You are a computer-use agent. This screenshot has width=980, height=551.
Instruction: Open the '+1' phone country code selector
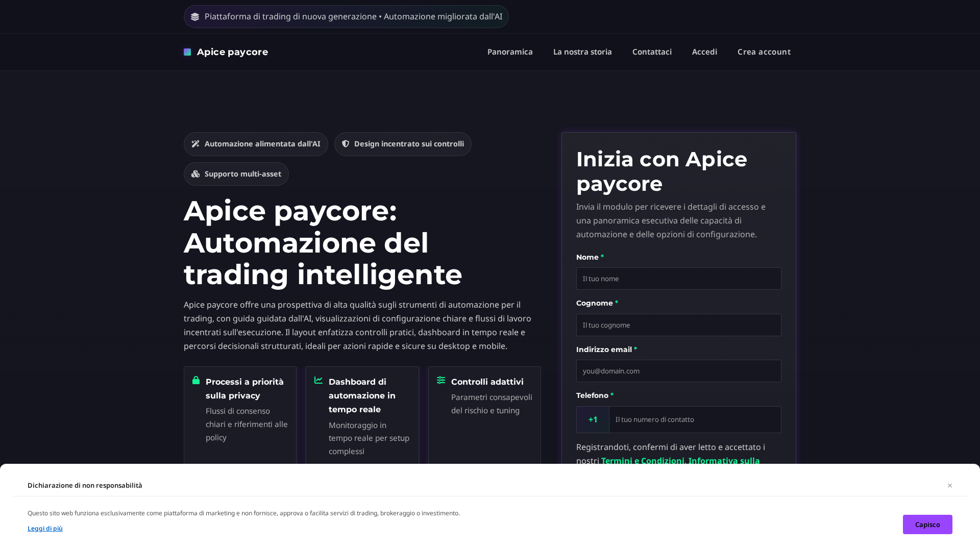pos(592,419)
